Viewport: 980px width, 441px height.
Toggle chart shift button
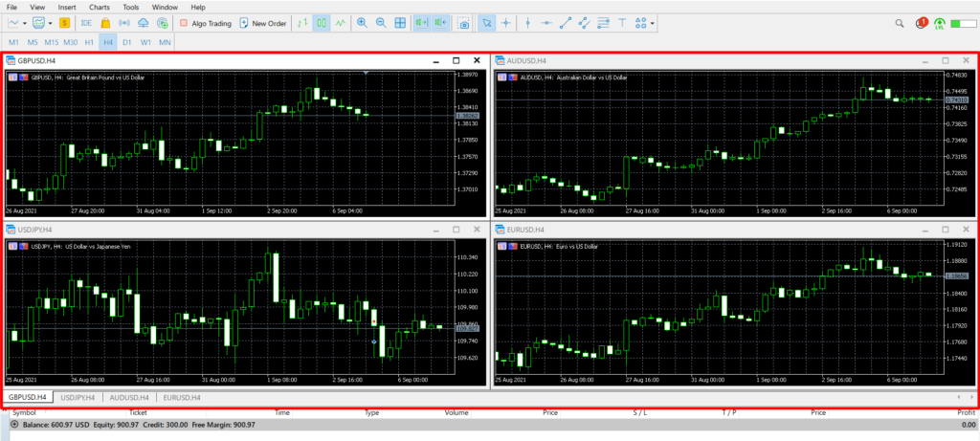440,23
